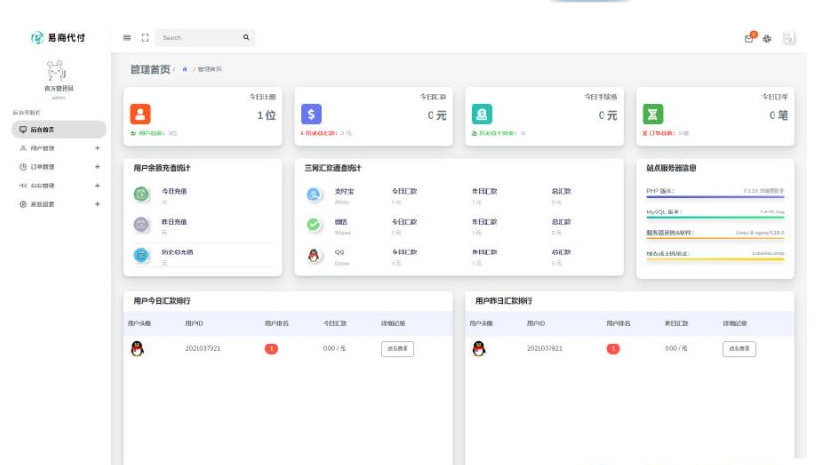Toggle the hamburger sidebar menu icon

point(127,38)
